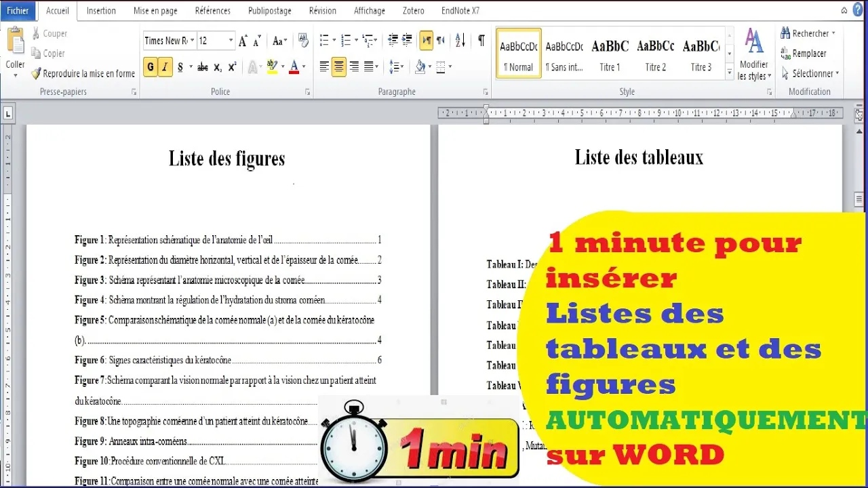
Task: Click the multilevel list icon
Action: (x=368, y=41)
